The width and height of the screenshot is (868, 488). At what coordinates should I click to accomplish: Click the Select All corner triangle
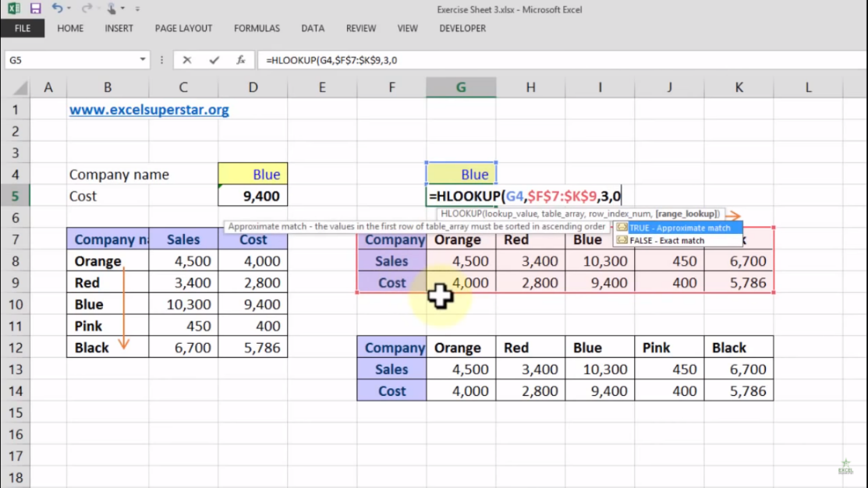click(20, 87)
